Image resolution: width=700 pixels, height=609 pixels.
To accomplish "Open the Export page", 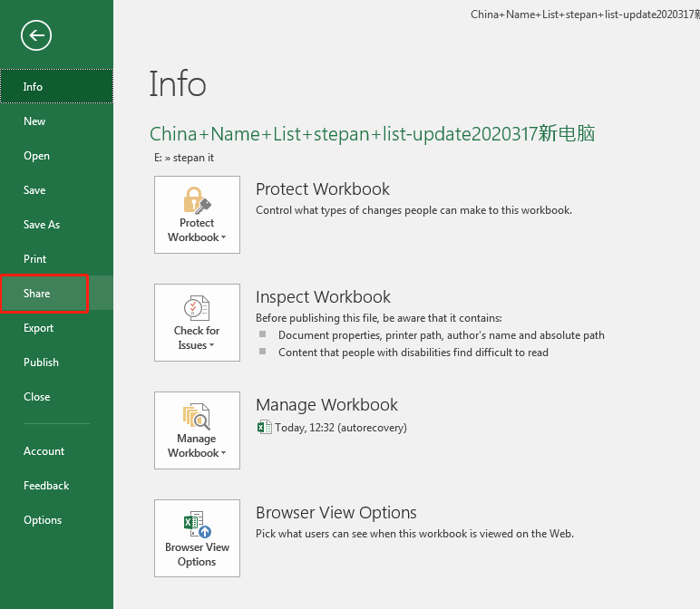I will 57,328.
